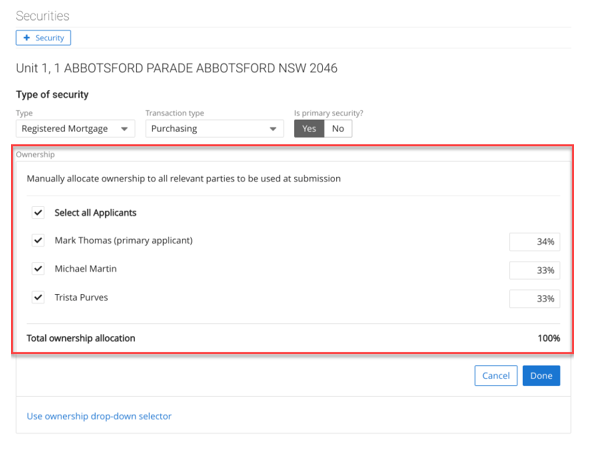This screenshot has width=612, height=453.
Task: Open Use ownership drop-down selector link
Action: click(x=99, y=416)
